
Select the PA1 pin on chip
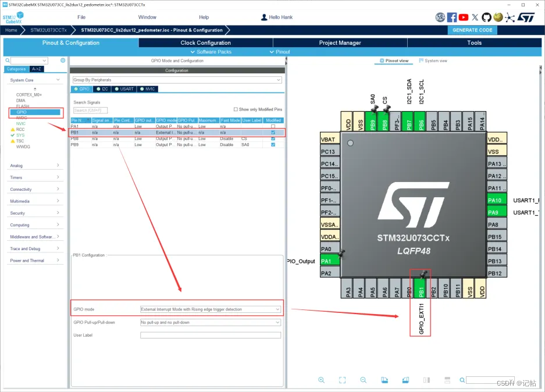(330, 261)
